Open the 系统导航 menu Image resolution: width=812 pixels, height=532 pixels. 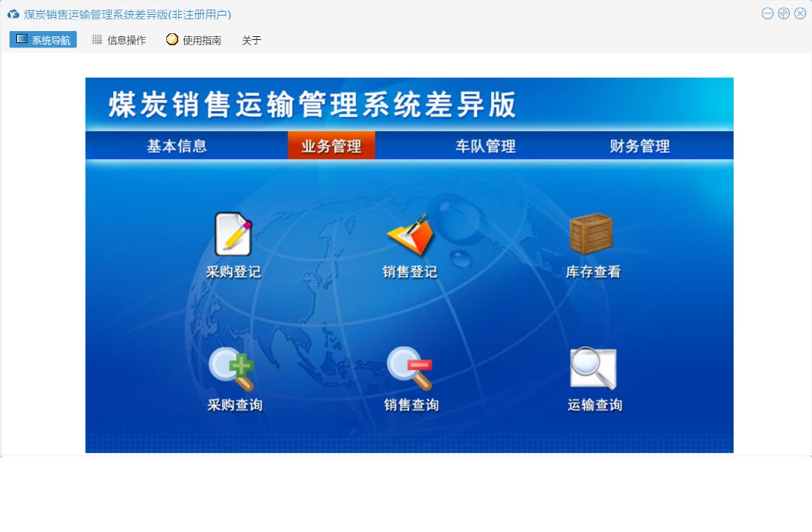pos(43,40)
